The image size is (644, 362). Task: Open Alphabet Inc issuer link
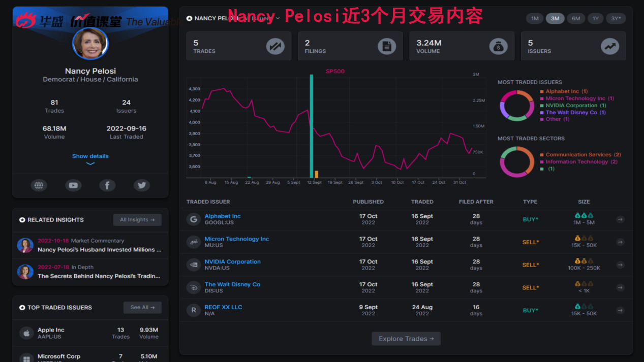(223, 216)
